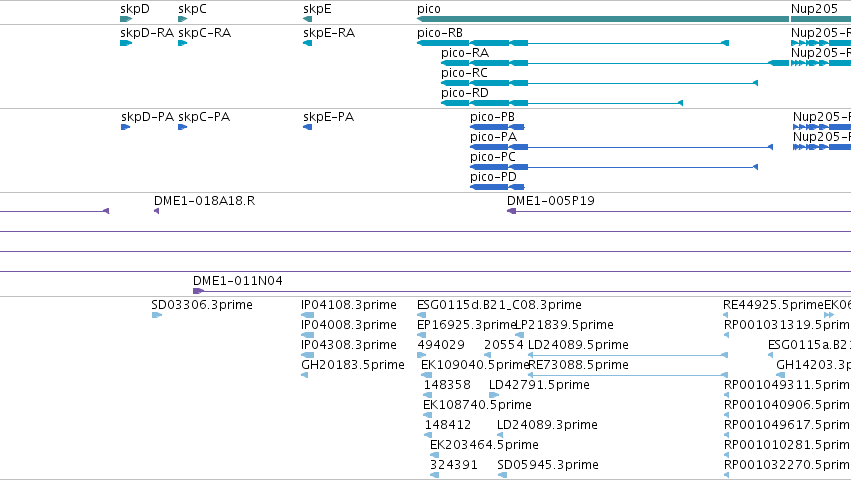The image size is (851, 480).
Task: Click the RE44925.5prime EST label
Action: pyautogui.click(x=773, y=305)
